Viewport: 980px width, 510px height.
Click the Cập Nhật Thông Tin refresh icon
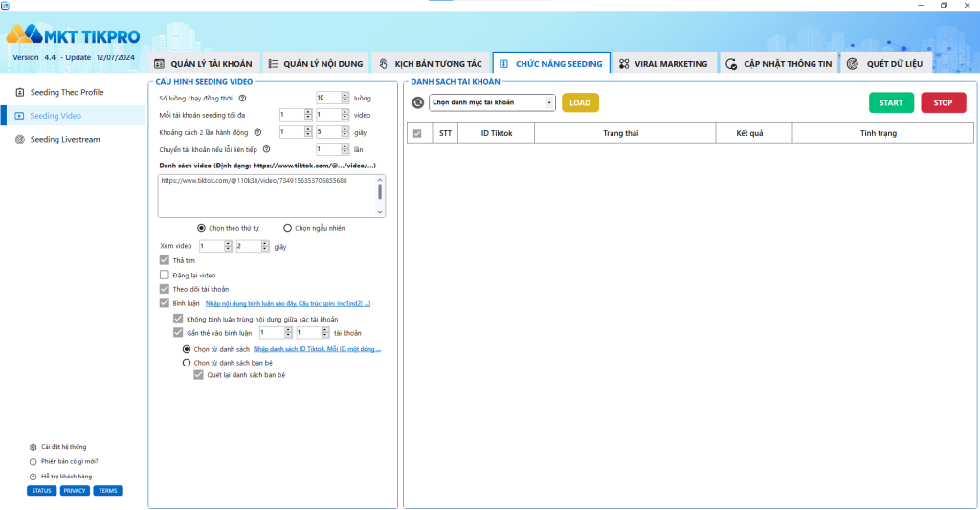point(731,64)
